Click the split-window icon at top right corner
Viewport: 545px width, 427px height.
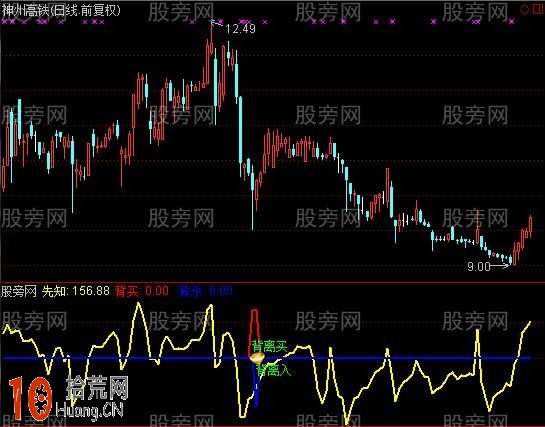pyautogui.click(x=538, y=9)
